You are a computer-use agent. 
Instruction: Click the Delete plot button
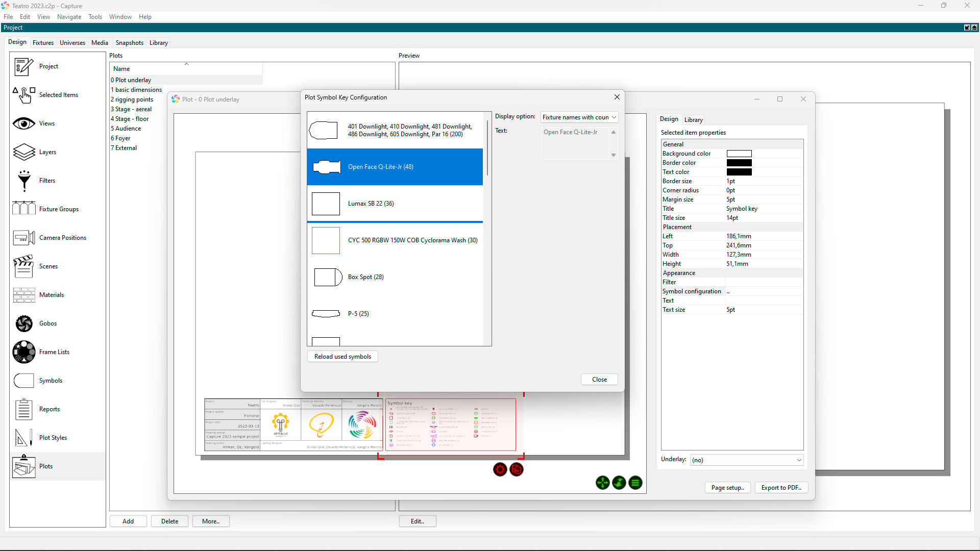(169, 521)
